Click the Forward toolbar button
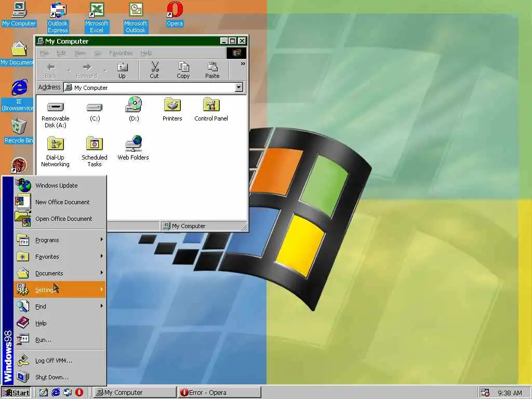 [x=87, y=71]
